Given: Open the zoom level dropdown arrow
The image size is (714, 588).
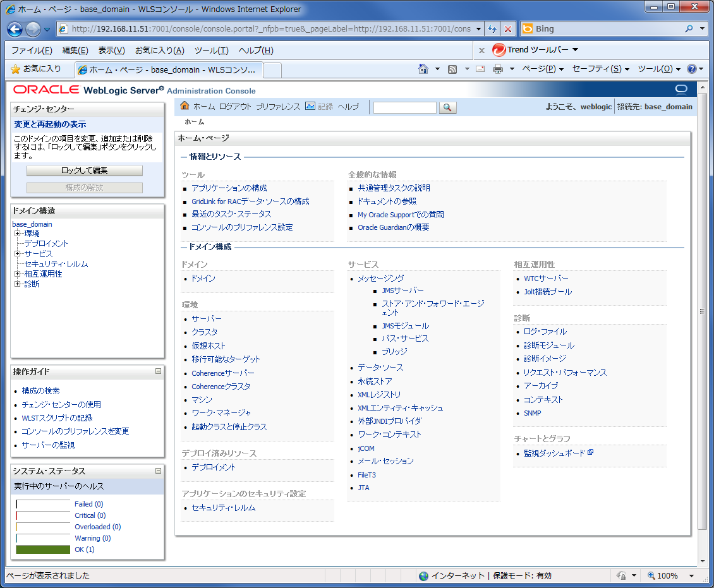Looking at the screenshot, I should 692,576.
